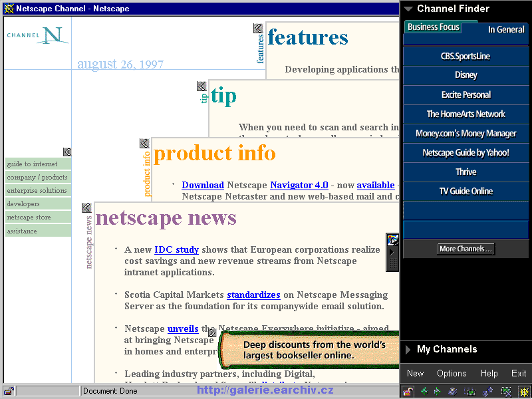Image resolution: width=532 pixels, height=399 pixels.
Task: Click the send webtop to front/back icon
Action: pos(487,392)
